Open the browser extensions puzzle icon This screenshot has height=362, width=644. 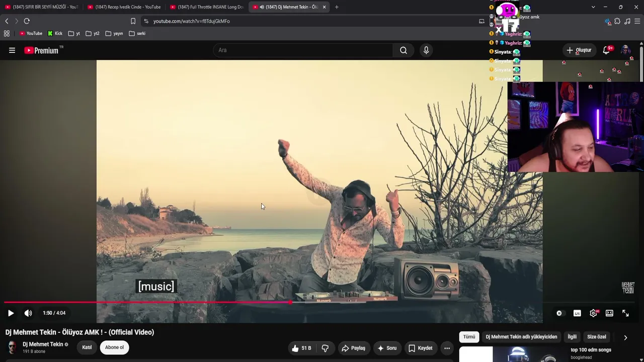(x=617, y=21)
